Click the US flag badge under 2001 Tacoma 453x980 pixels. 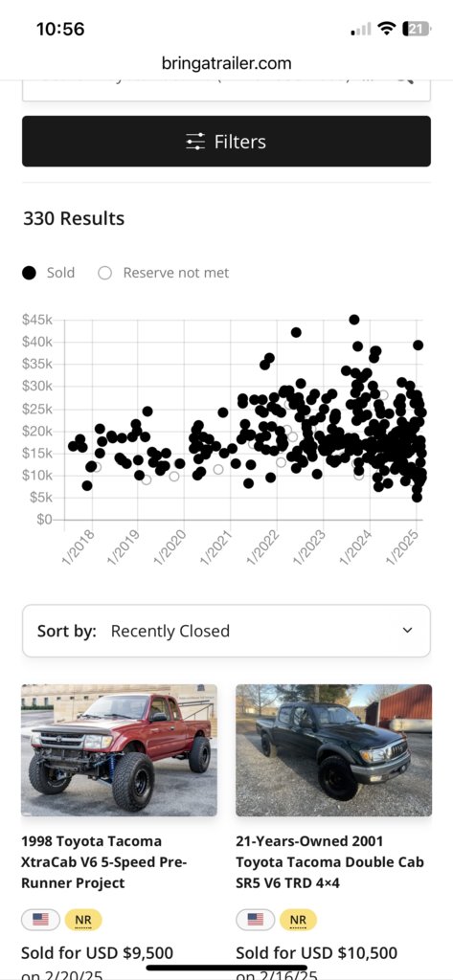tap(256, 920)
